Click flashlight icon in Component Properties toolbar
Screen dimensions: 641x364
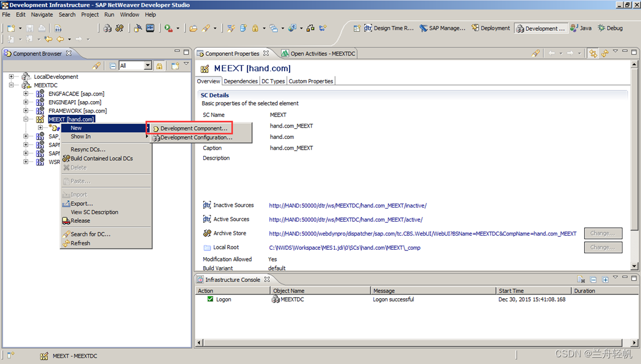tap(536, 53)
